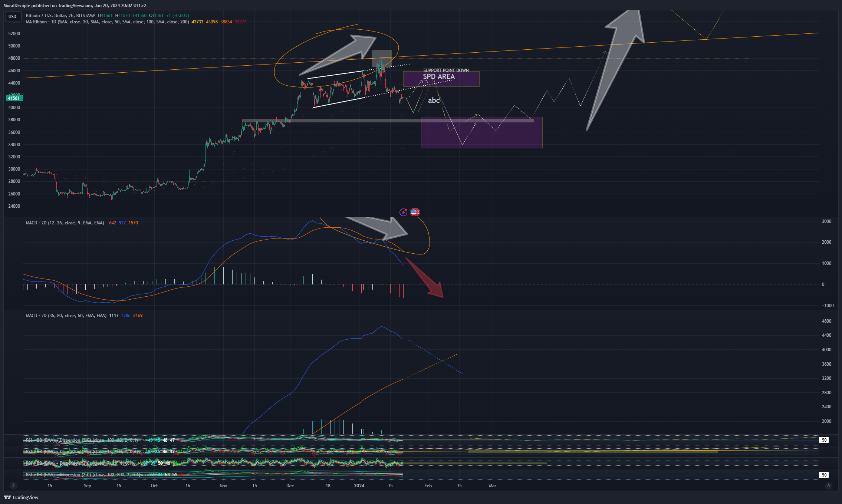
Task: Click the Z timezone button on the time axis
Action: point(13,485)
